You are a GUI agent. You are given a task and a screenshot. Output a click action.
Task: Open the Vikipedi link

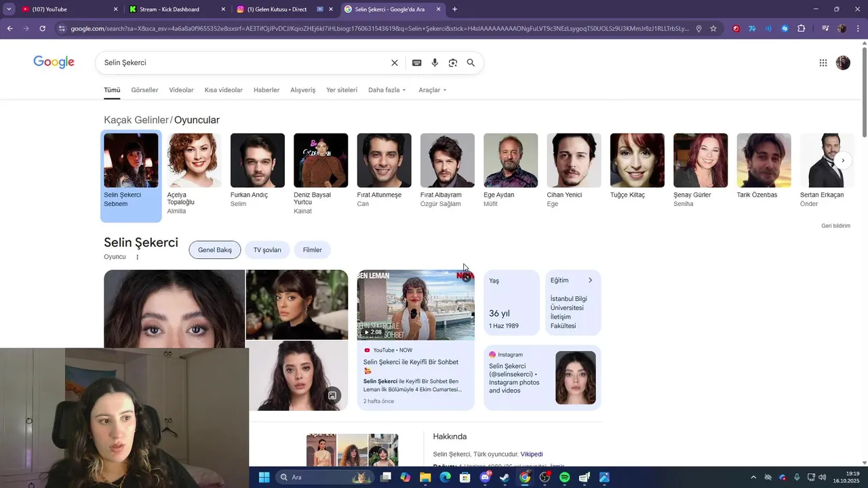(x=532, y=454)
